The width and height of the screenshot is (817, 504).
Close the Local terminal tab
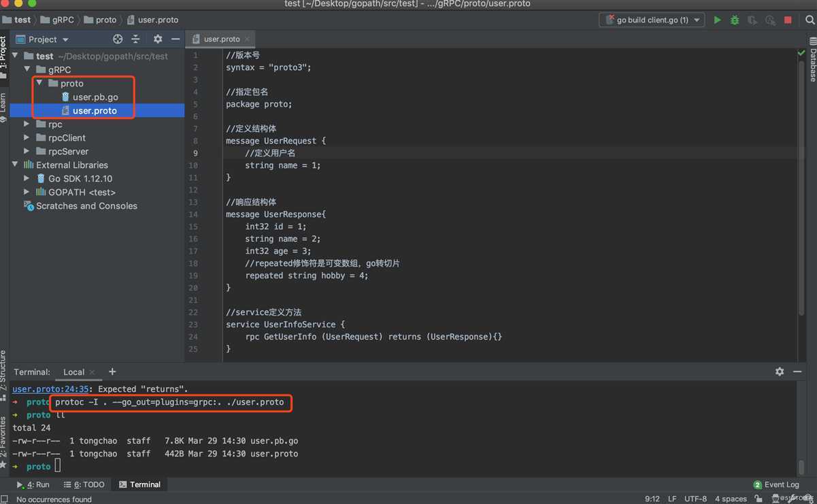point(93,372)
